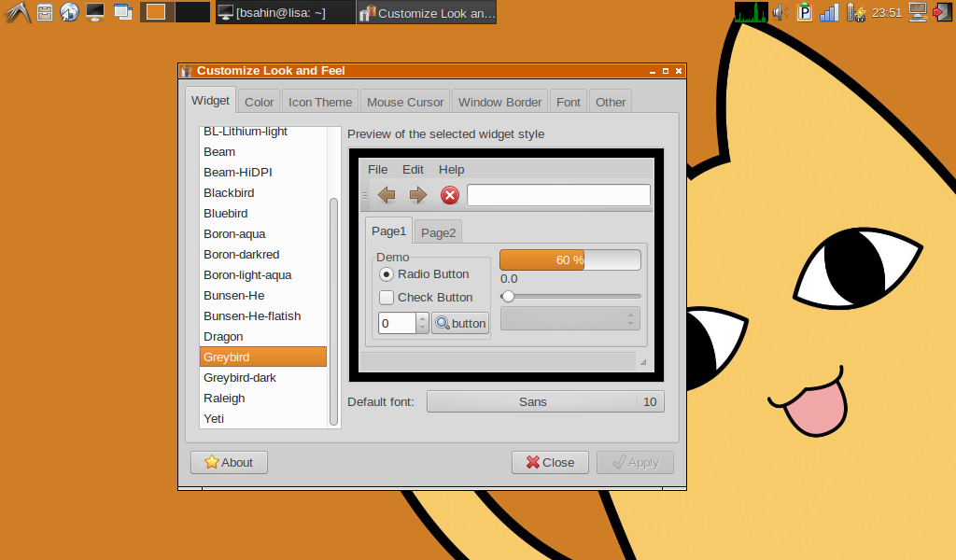Click the 60 % progress bar
The width and height of the screenshot is (956, 560).
tap(570, 259)
